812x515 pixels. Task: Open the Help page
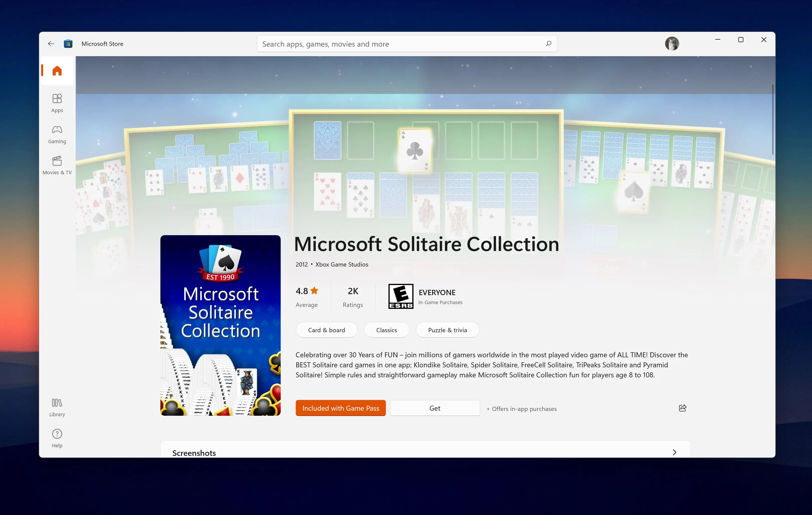[x=57, y=438]
